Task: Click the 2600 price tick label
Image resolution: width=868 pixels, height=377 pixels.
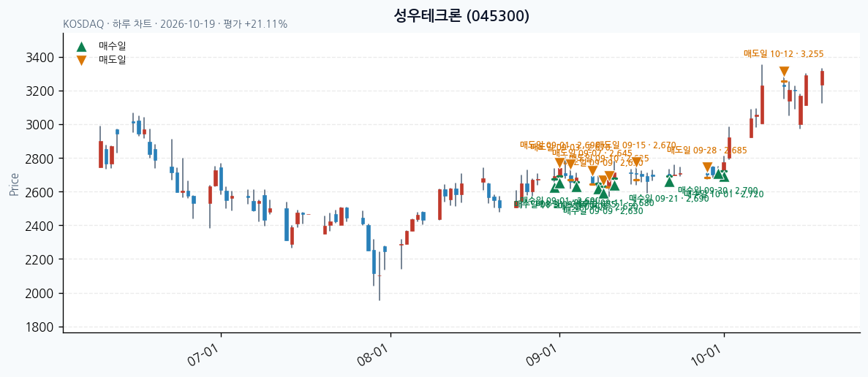Action: click(40, 192)
